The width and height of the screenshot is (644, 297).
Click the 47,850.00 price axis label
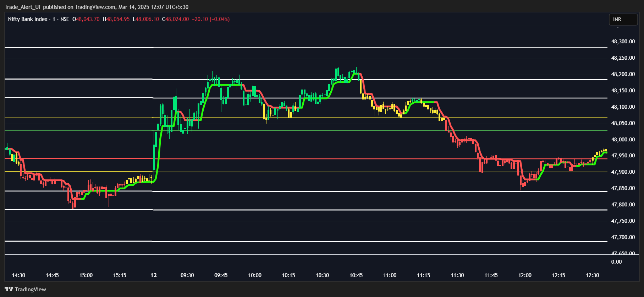[623, 188]
